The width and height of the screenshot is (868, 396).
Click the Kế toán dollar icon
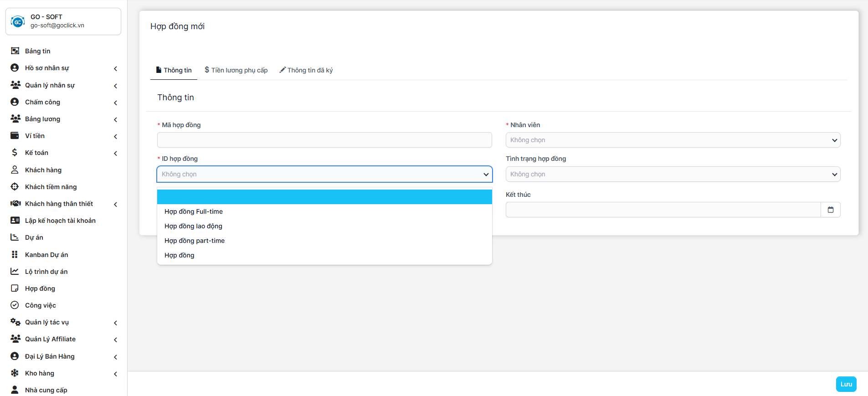[x=15, y=153]
